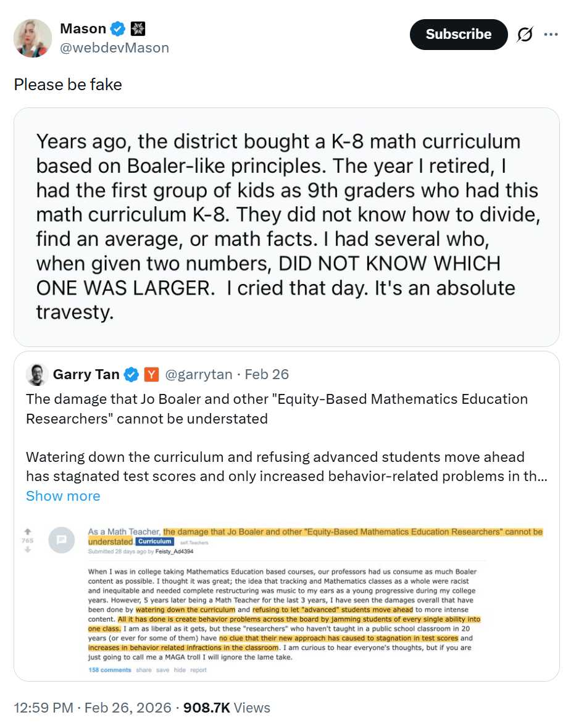571x728 pixels.
Task: Click the blue Curriculum flair tag
Action: click(154, 542)
